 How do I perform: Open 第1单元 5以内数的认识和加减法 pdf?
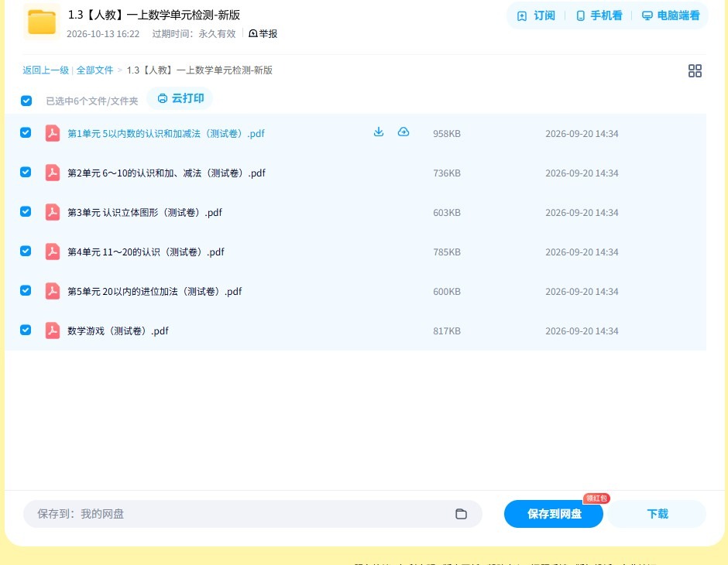pos(167,134)
